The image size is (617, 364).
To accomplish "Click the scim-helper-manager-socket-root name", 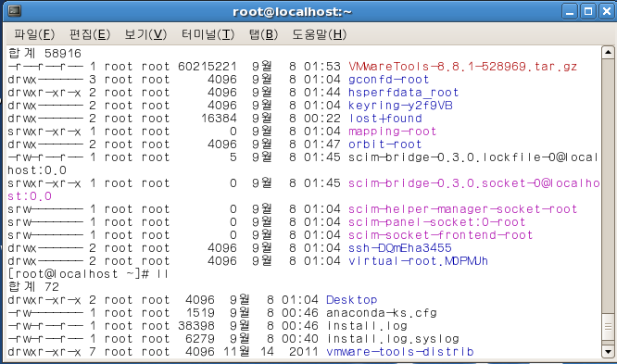I will [x=463, y=209].
